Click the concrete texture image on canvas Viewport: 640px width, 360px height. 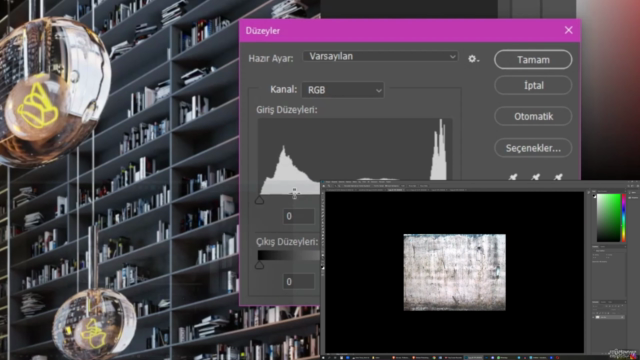click(455, 272)
